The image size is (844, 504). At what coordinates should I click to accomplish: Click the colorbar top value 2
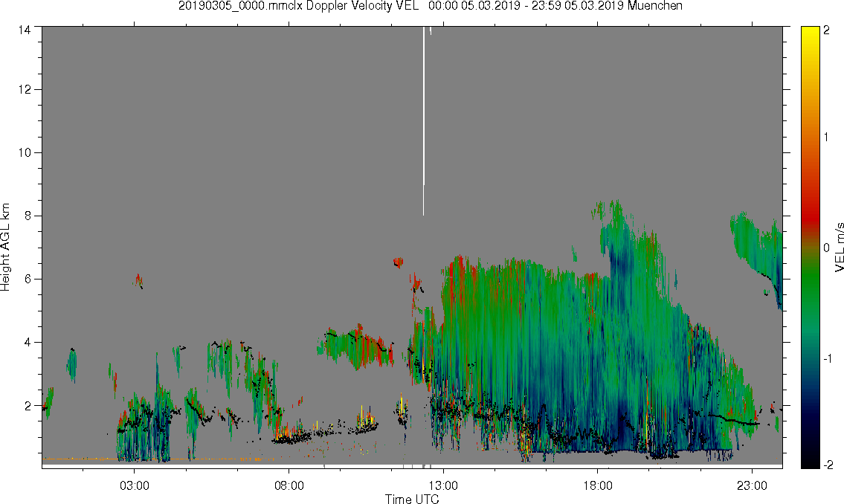pos(826,30)
